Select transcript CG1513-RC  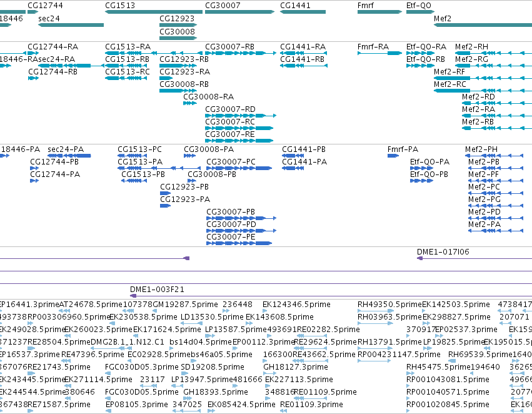pos(128,71)
